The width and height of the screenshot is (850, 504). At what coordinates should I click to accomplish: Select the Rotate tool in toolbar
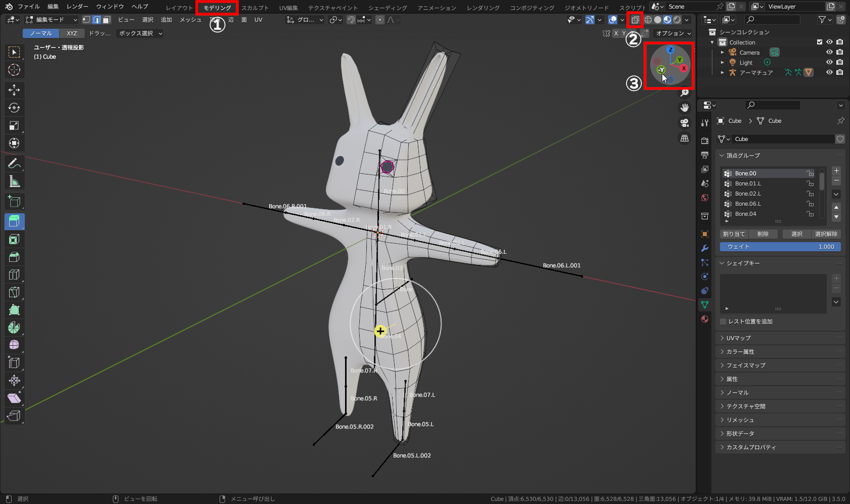point(14,108)
